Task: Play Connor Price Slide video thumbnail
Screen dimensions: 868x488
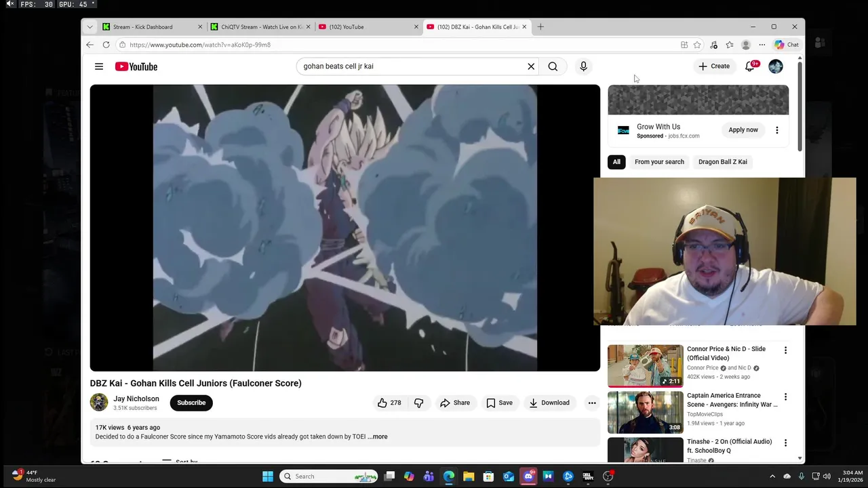Action: click(x=646, y=366)
